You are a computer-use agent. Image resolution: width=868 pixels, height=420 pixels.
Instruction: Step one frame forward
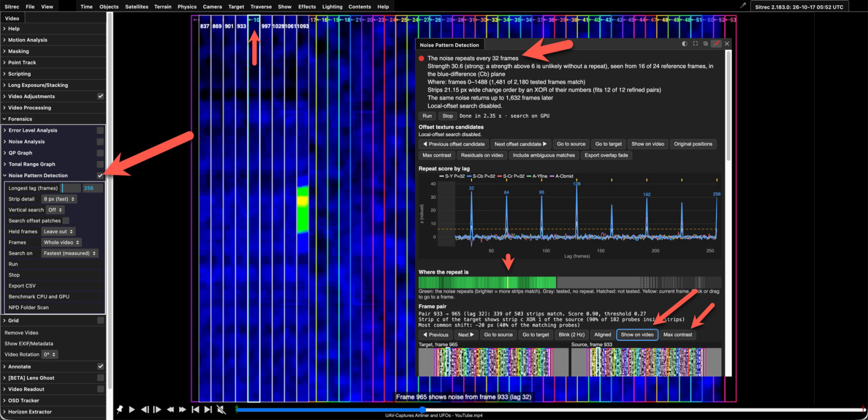pos(157,410)
